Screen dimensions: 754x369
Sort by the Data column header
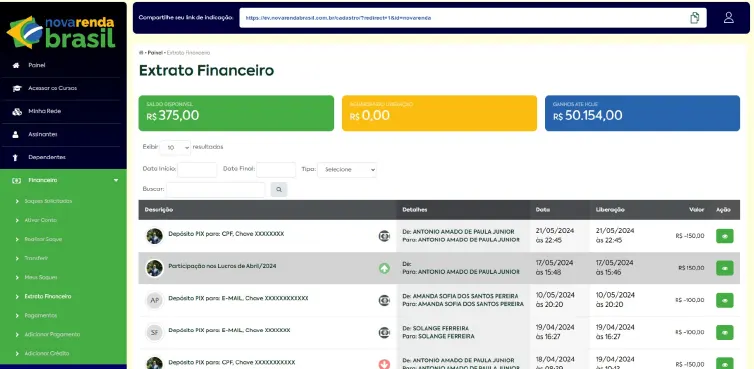tap(543, 210)
